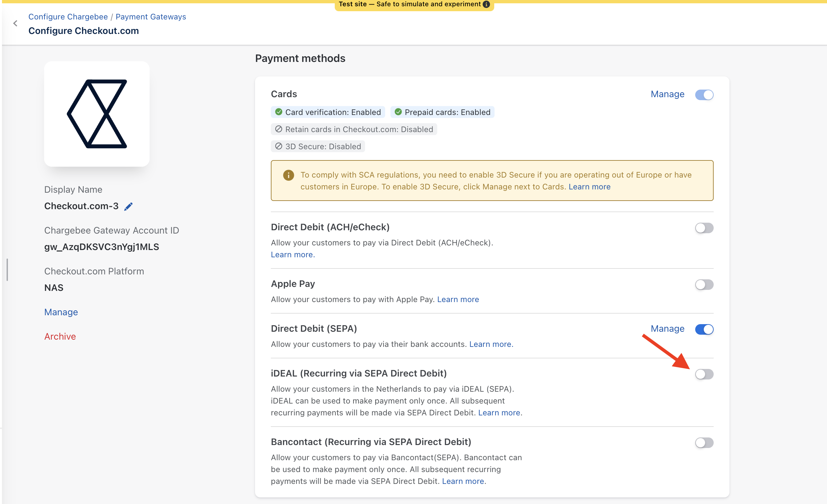
Task: Click the SCA warning info icon
Action: [288, 175]
